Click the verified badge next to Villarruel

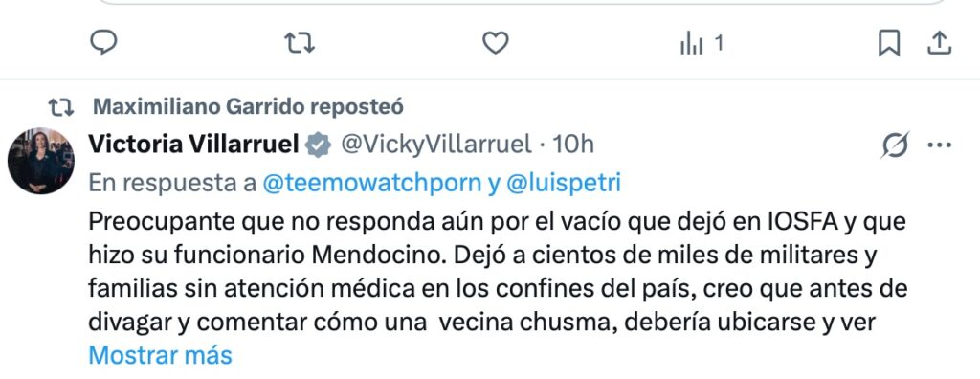pos(318,145)
